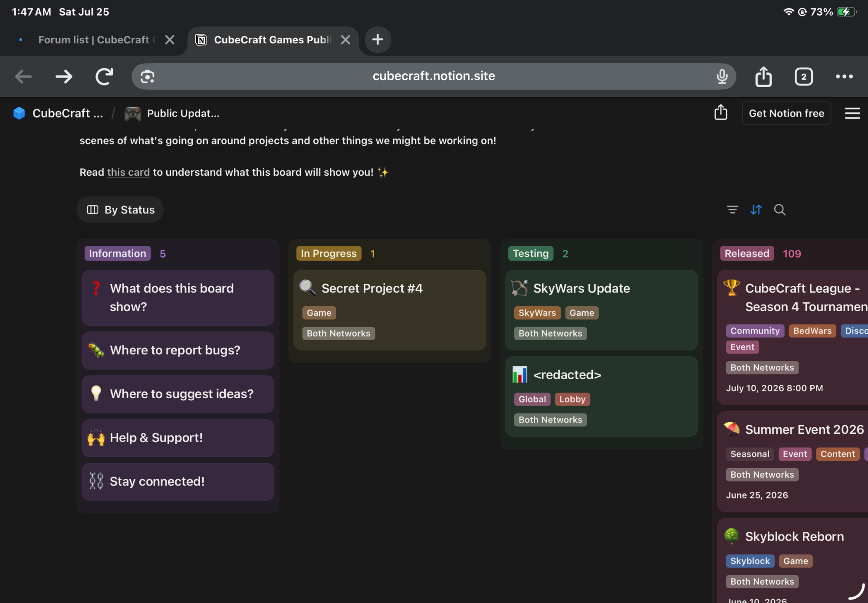Click the Get Notion free button

pos(786,113)
